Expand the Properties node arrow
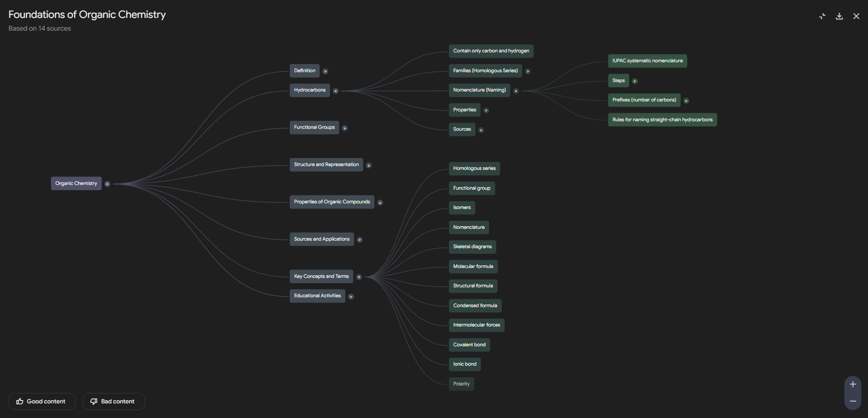The image size is (868, 418). pos(486,110)
